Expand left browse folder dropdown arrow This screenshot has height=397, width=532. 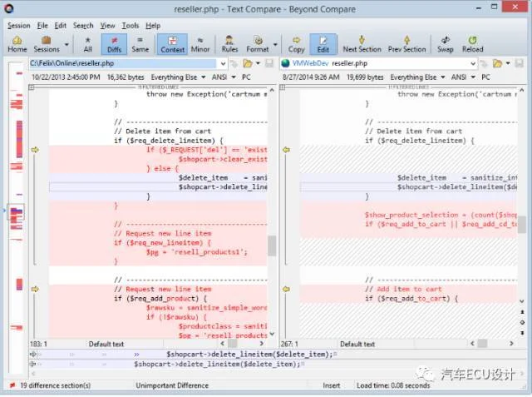(258, 63)
